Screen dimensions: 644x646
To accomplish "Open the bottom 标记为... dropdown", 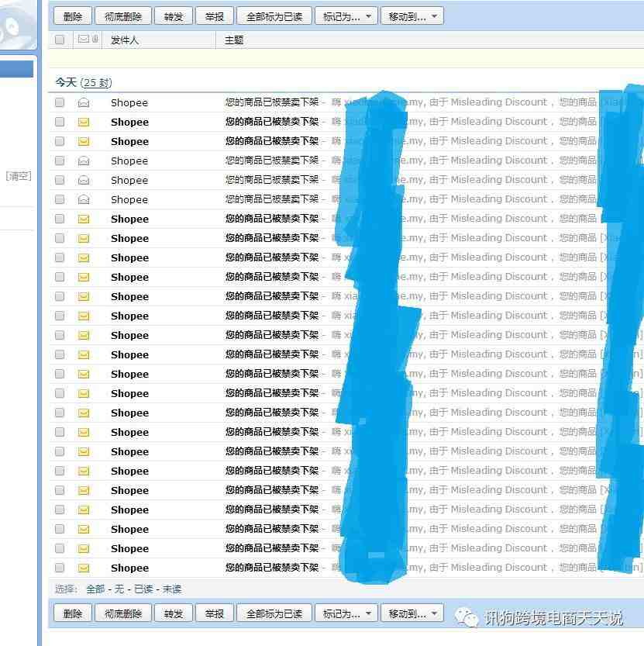I will click(346, 613).
